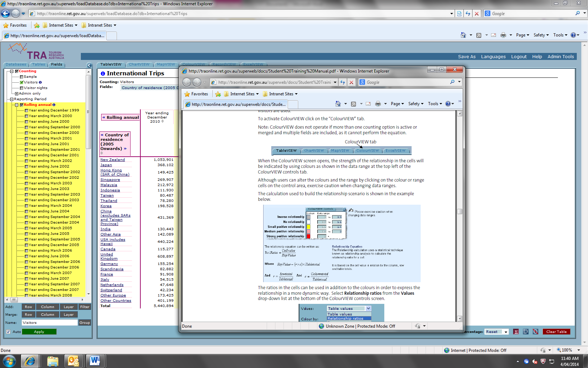Collapse the Reporting Period node
588x368 pixels.
(12, 99)
